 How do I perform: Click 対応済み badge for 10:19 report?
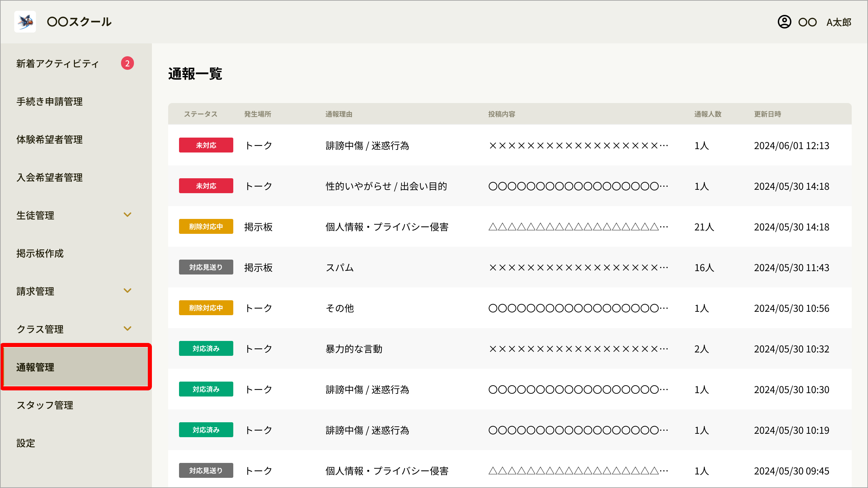[206, 430]
